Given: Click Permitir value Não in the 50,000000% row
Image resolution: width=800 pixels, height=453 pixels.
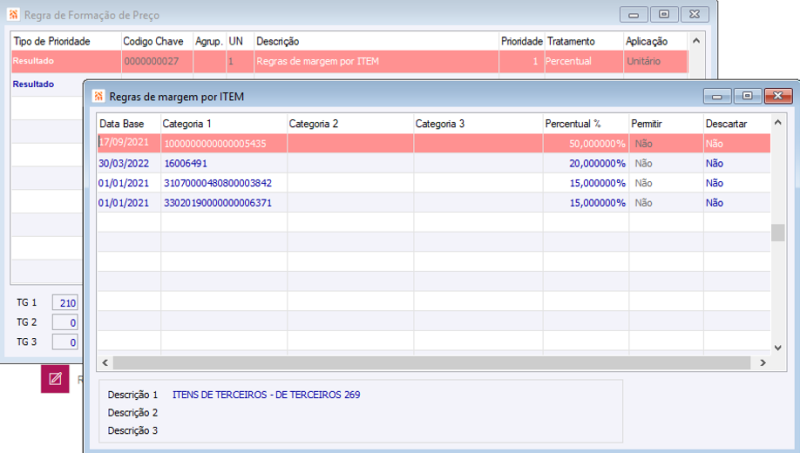Looking at the screenshot, I should click(643, 143).
